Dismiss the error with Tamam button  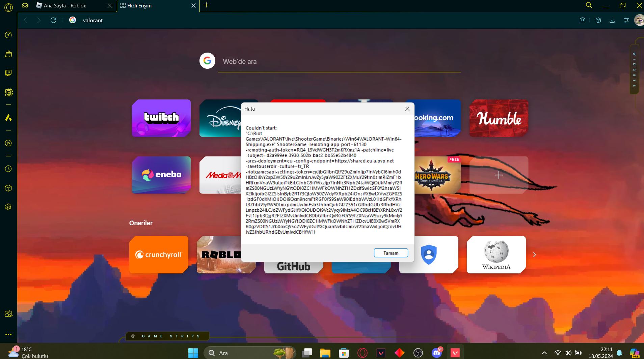(x=391, y=253)
